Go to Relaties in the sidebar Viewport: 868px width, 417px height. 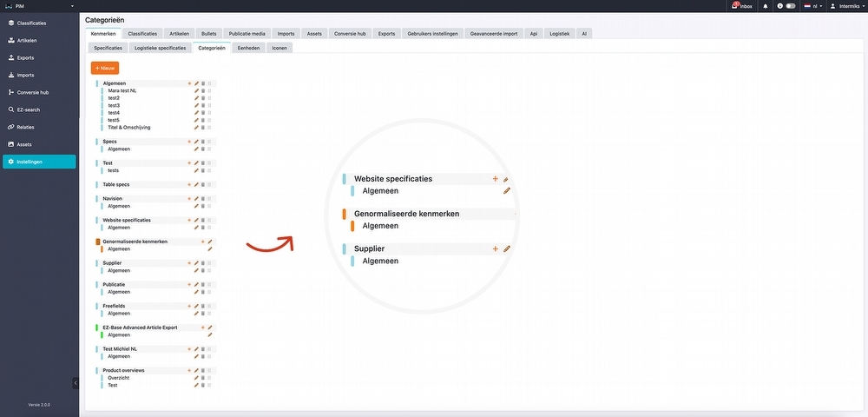point(26,127)
